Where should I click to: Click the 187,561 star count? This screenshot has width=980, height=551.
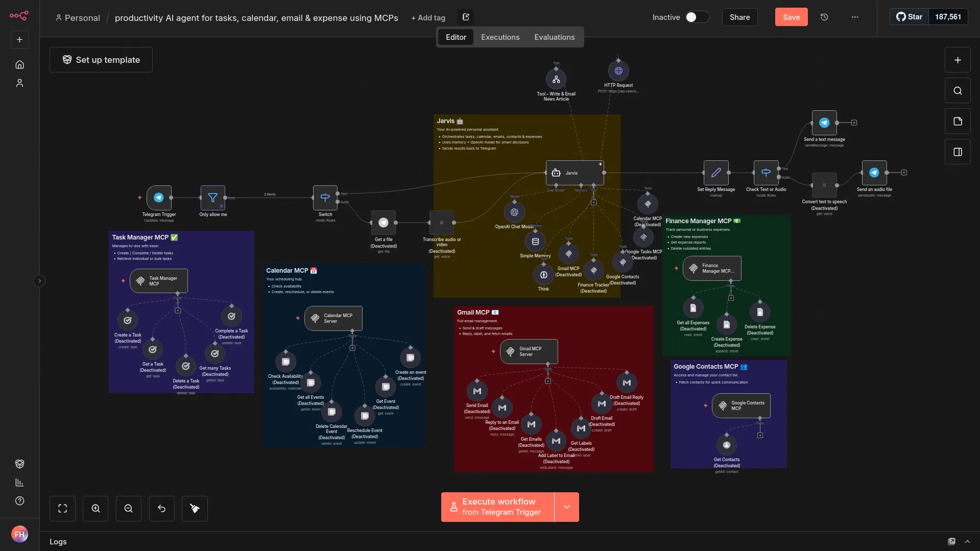coord(948,17)
